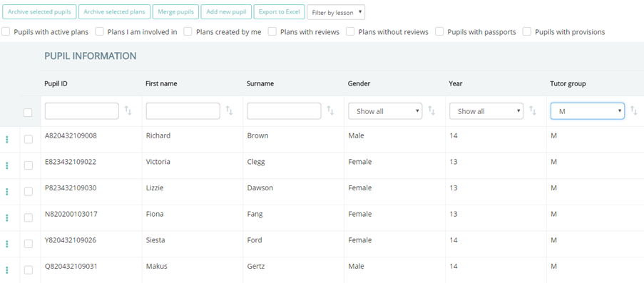Sort by First name column
Screen dimensions: 644x283
[x=229, y=110]
